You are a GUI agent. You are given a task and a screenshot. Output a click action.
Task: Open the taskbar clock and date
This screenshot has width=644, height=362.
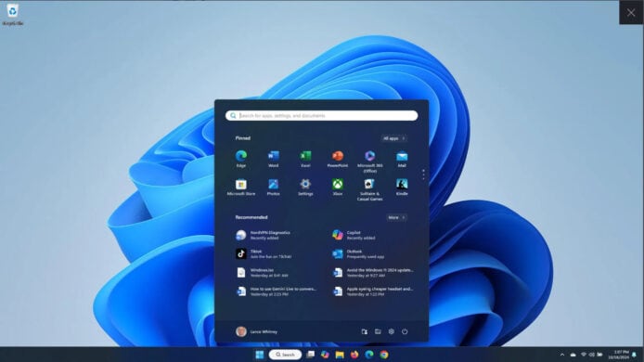click(618, 355)
